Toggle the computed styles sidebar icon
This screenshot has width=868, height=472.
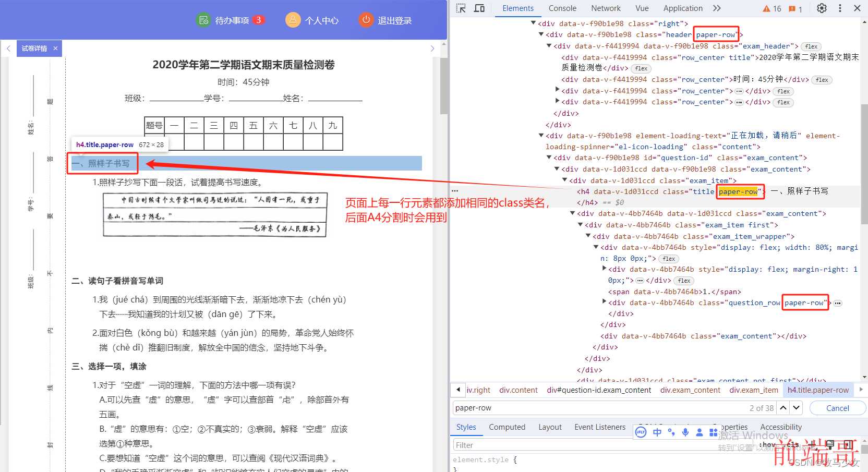coord(848,445)
